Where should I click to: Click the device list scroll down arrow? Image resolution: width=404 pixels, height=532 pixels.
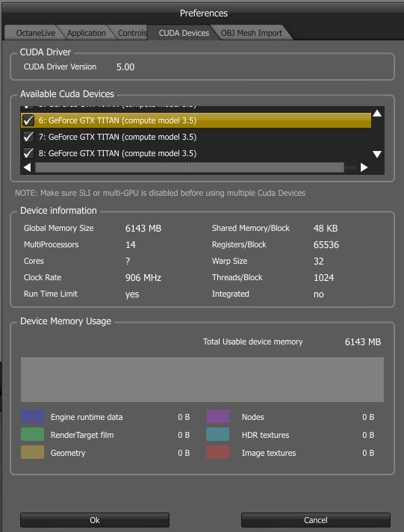click(377, 155)
